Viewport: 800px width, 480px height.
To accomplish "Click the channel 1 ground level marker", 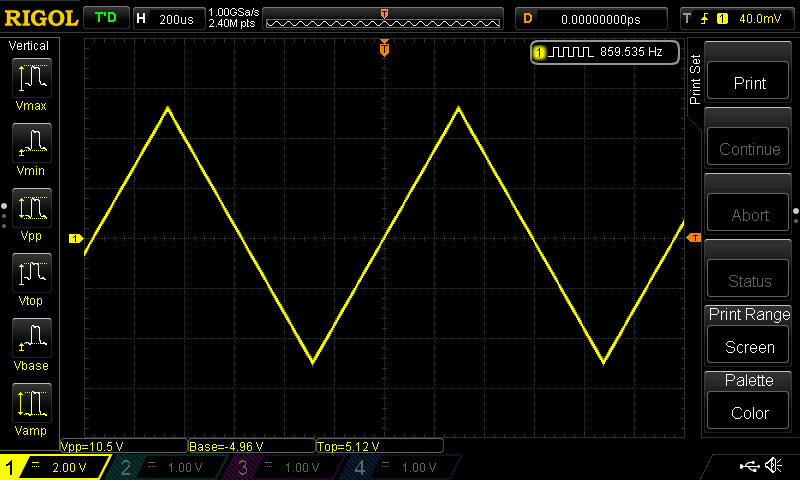I will click(x=76, y=238).
